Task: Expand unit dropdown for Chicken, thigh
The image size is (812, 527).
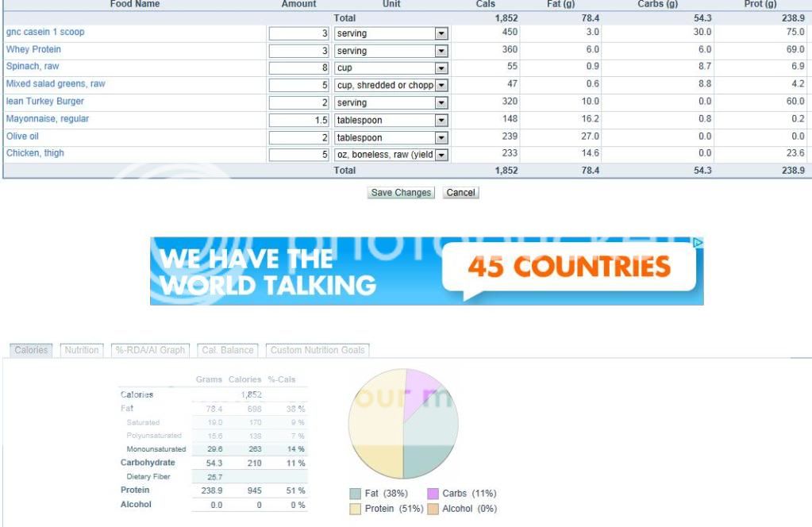Action: click(441, 156)
